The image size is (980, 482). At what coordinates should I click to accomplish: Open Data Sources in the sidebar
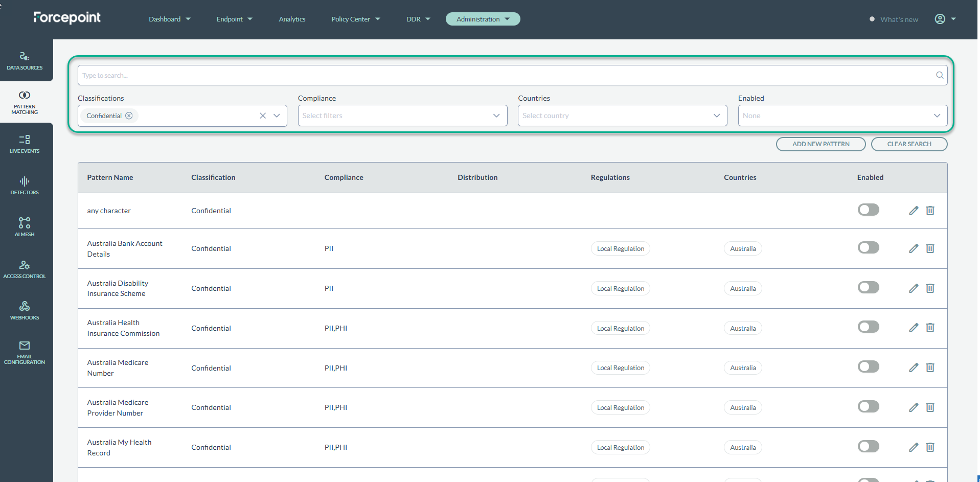(x=25, y=60)
